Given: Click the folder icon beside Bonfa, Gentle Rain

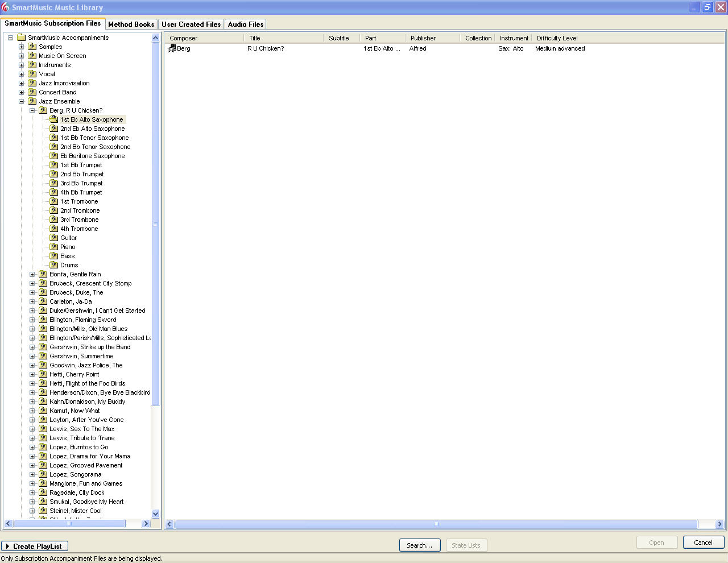Looking at the screenshot, I should click(43, 274).
